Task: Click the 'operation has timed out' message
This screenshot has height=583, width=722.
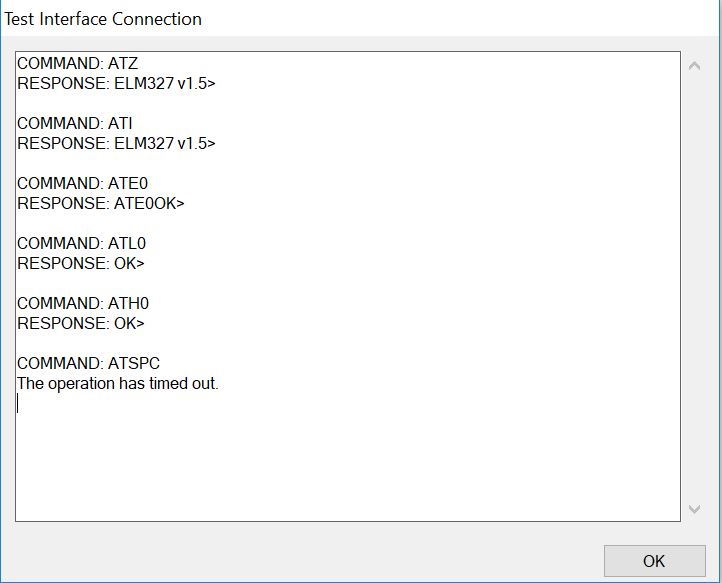Action: tap(118, 384)
